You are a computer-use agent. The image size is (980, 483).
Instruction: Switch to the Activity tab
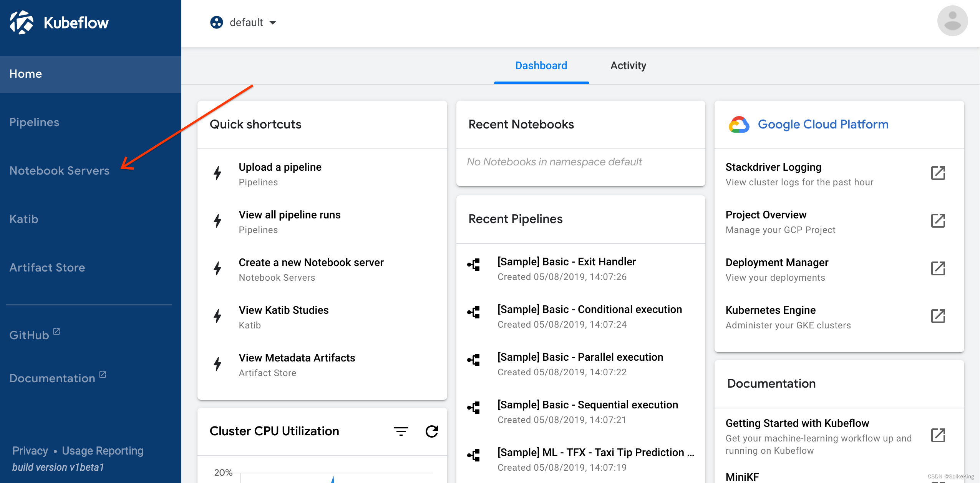pos(628,66)
